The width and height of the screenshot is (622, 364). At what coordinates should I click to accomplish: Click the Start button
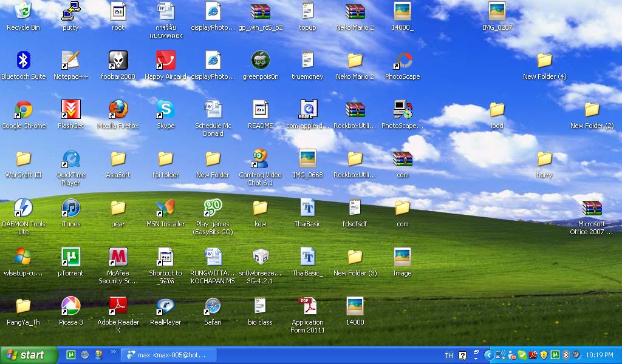point(29,355)
